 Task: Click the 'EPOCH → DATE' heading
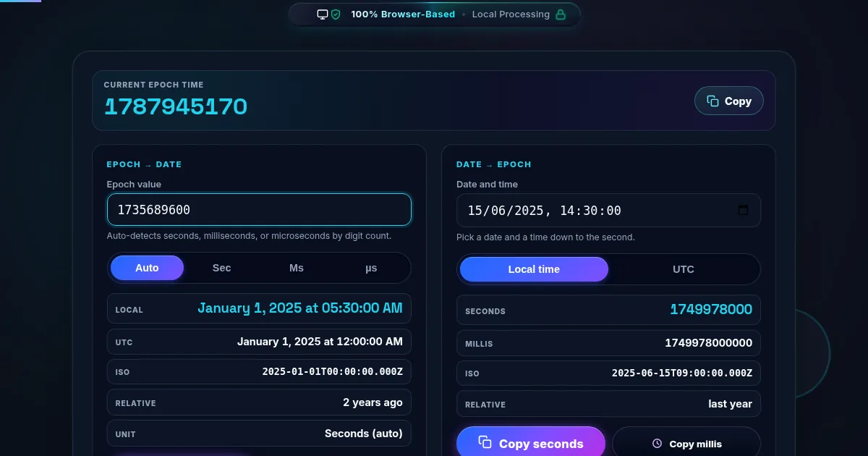click(x=144, y=164)
